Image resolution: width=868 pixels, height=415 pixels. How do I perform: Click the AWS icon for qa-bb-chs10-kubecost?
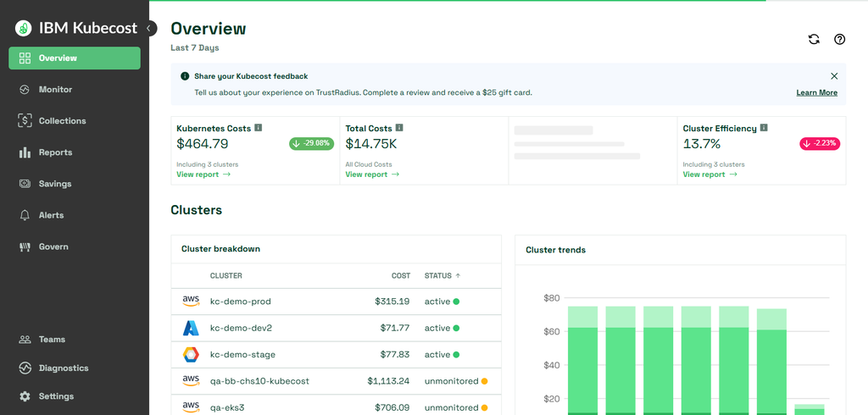191,381
